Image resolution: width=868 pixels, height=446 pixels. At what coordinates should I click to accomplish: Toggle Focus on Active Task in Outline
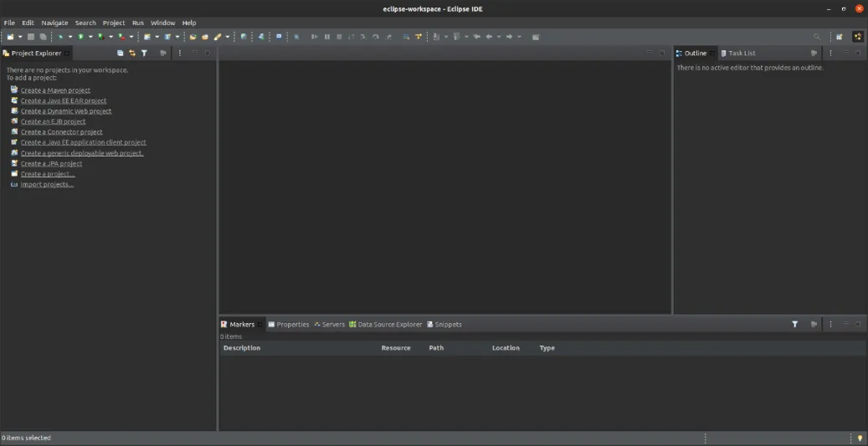(x=814, y=53)
